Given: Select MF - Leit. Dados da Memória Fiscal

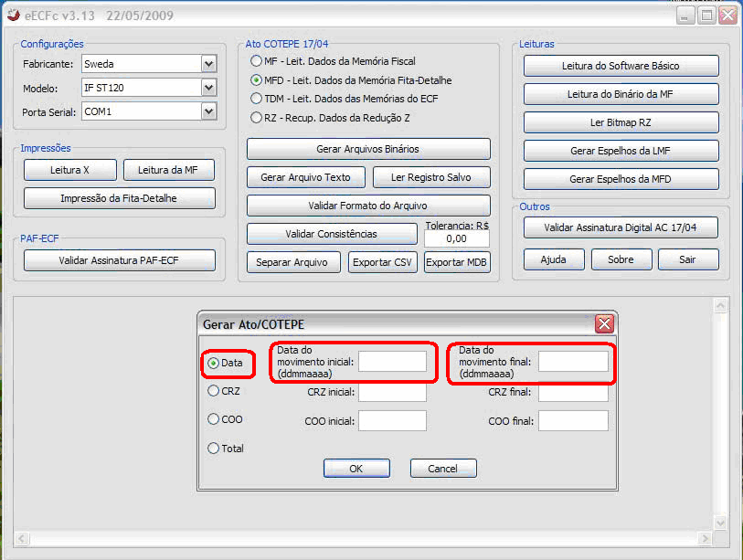Looking at the screenshot, I should (x=257, y=61).
